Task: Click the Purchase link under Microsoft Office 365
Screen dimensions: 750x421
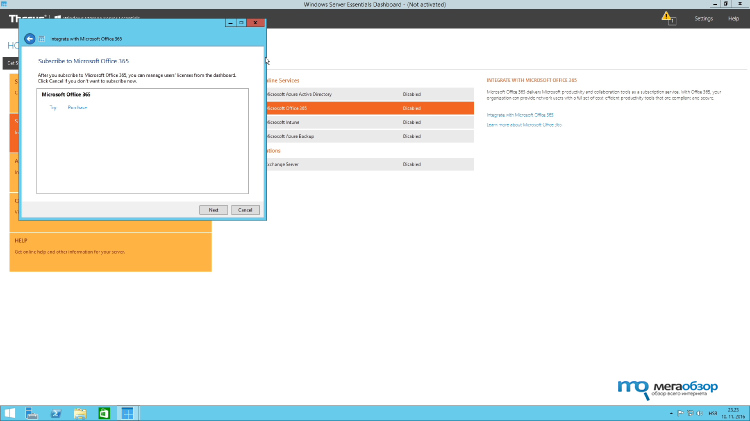Action: (77, 108)
